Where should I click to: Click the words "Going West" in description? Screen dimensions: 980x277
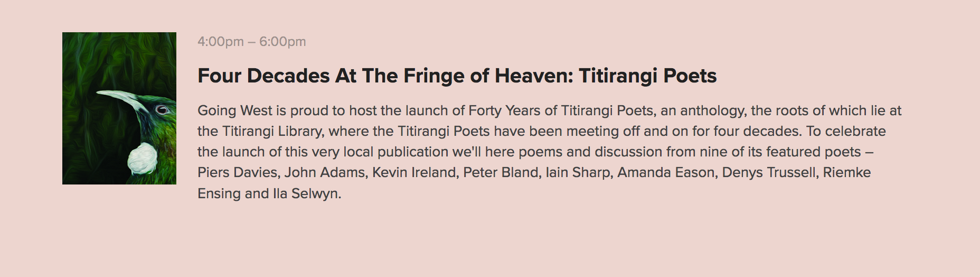[235, 110]
